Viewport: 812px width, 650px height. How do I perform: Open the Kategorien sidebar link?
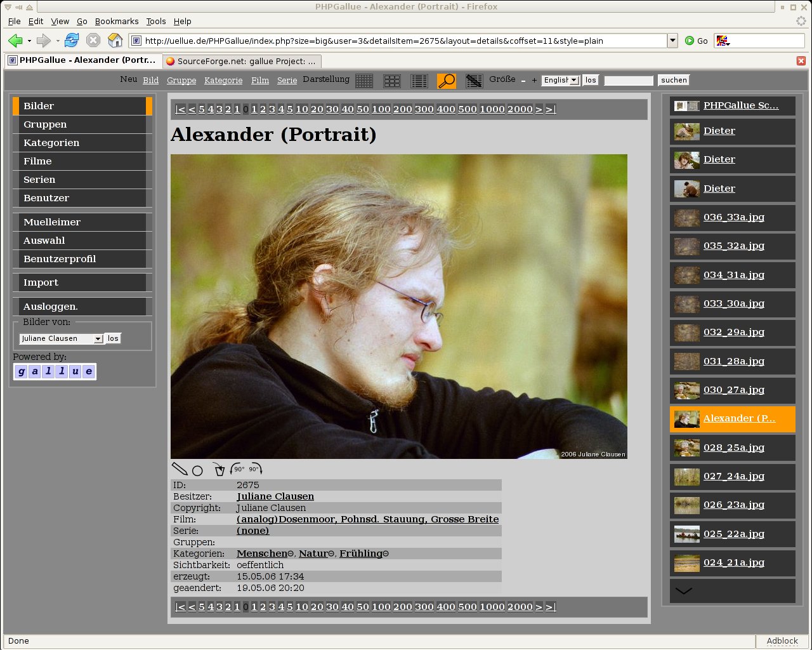tap(51, 143)
